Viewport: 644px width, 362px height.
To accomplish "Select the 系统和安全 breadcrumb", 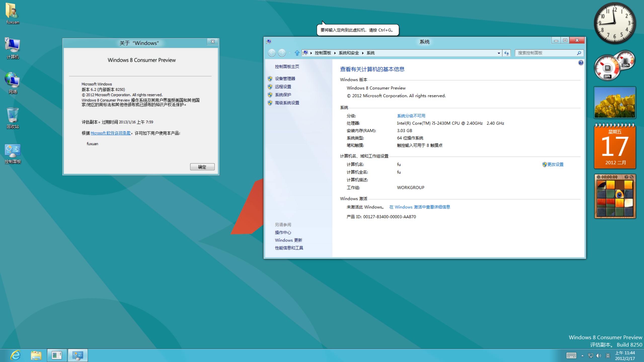I will click(349, 53).
